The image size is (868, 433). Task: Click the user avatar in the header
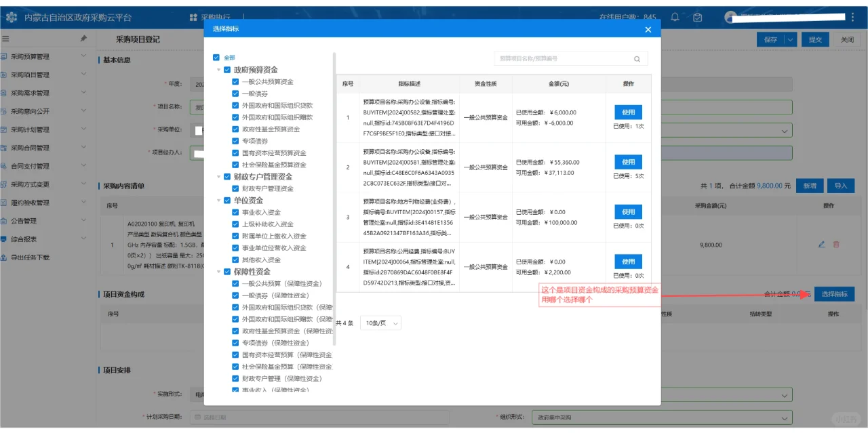click(x=730, y=17)
